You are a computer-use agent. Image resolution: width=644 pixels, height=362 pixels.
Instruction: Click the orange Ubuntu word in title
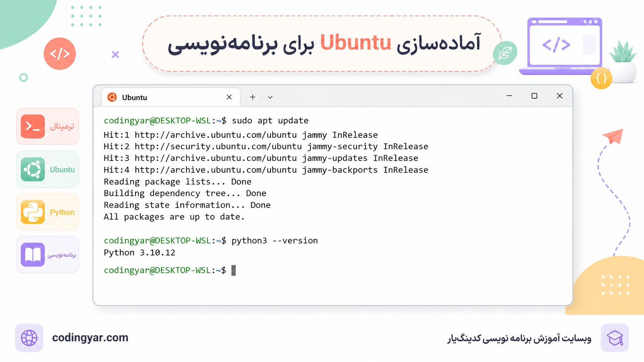[x=356, y=43]
